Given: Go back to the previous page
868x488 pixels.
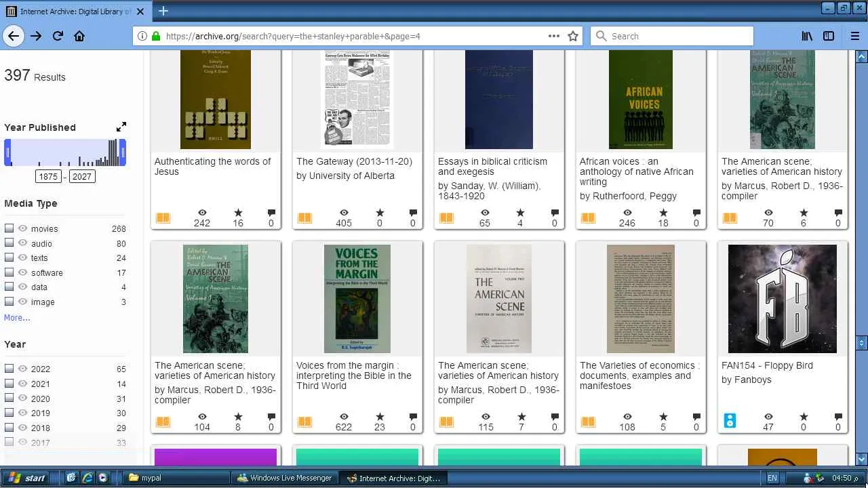Looking at the screenshot, I should coord(14,36).
